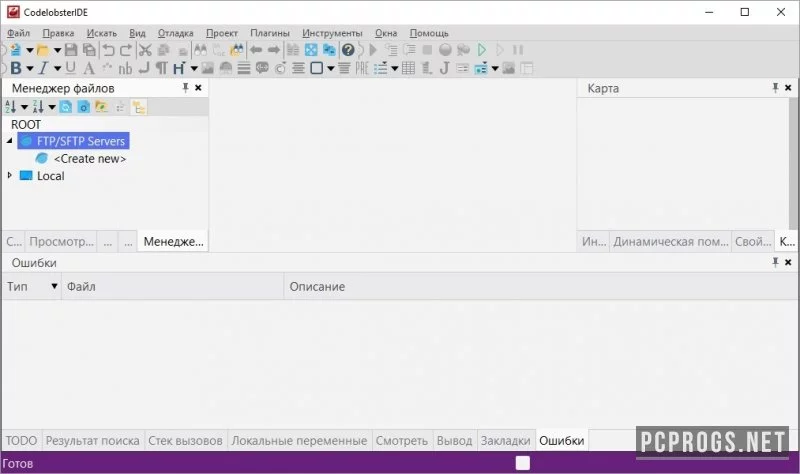Click the Pause debugging icon
The width and height of the screenshot is (800, 474).
[x=518, y=50]
